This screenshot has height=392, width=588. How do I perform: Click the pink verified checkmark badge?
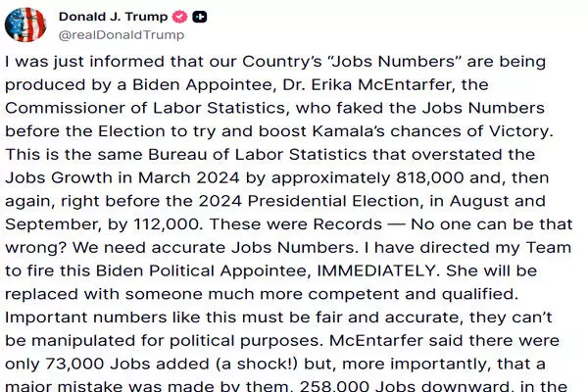(x=180, y=17)
